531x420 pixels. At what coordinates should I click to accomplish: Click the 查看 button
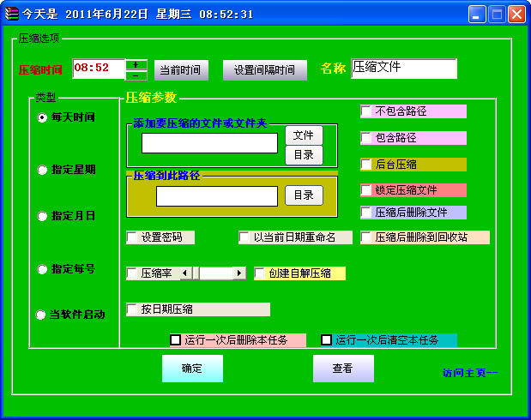pos(343,369)
